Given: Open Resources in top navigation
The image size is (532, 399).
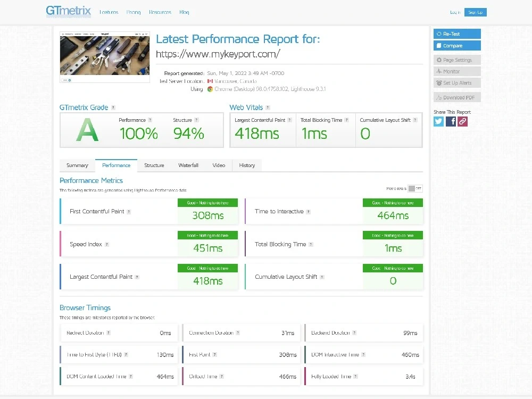Looking at the screenshot, I should pos(160,12).
